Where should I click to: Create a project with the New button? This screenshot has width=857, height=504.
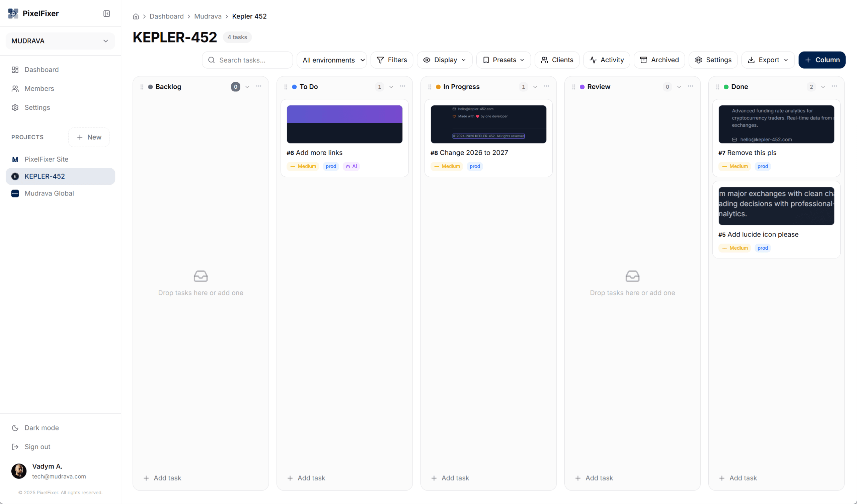[x=89, y=137]
